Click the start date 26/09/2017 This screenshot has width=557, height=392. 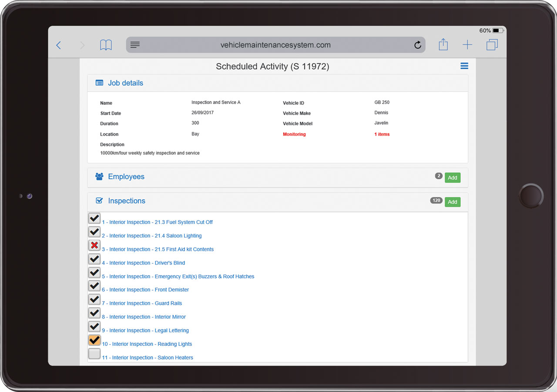(x=202, y=113)
